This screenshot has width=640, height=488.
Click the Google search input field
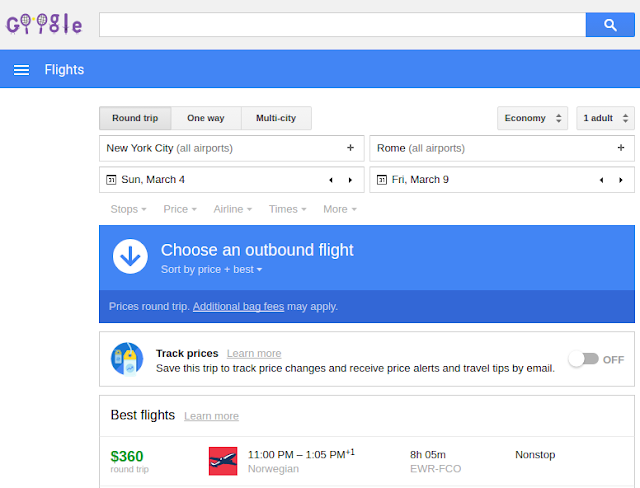[x=342, y=25]
